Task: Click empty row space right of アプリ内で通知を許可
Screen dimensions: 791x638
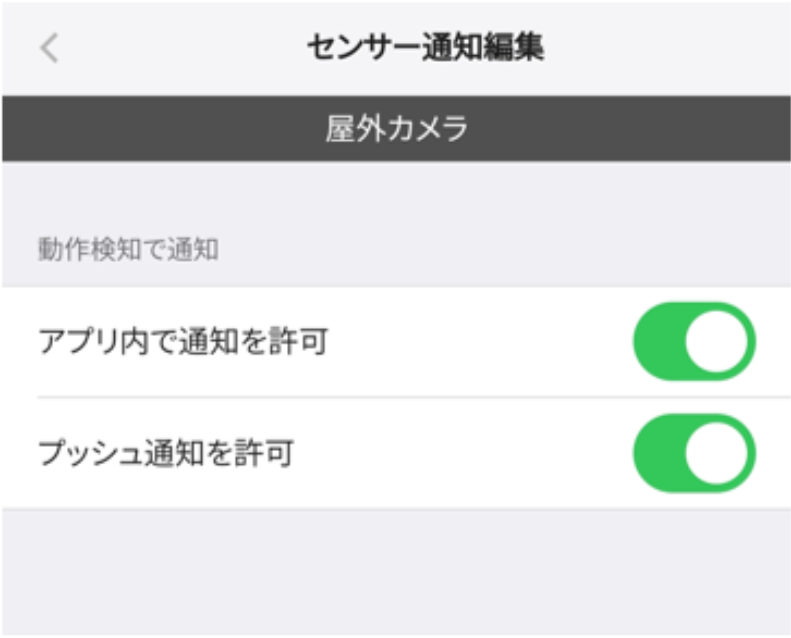Action: [x=480, y=342]
